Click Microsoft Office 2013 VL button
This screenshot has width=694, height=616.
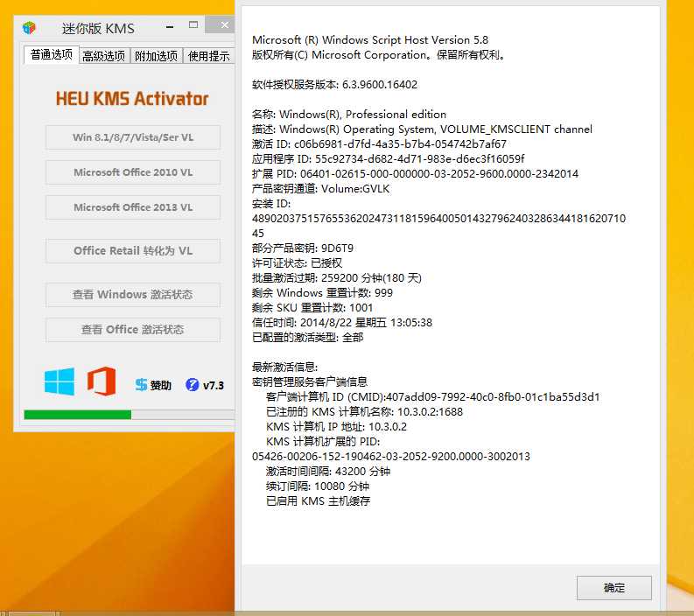pos(133,207)
